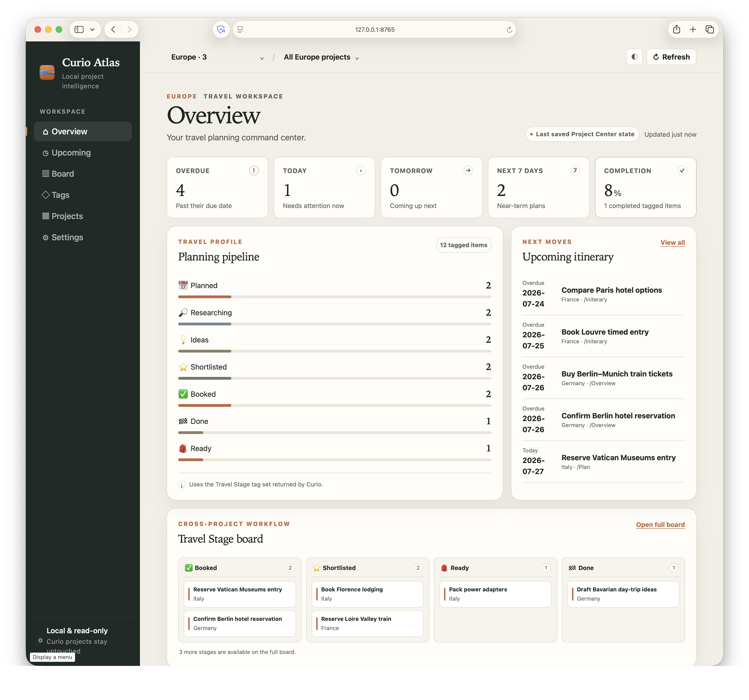Open the Open full board link
749x700 pixels.
click(x=660, y=525)
